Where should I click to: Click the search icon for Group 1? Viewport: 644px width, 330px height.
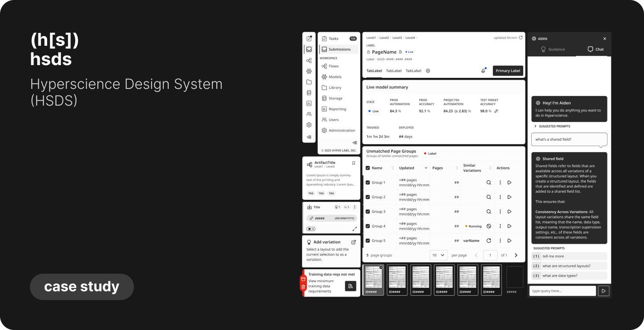pyautogui.click(x=489, y=183)
